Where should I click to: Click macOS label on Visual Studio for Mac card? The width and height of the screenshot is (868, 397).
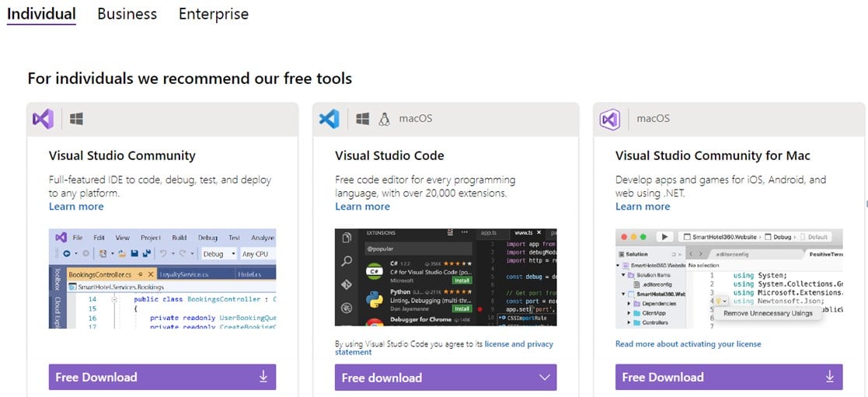654,119
